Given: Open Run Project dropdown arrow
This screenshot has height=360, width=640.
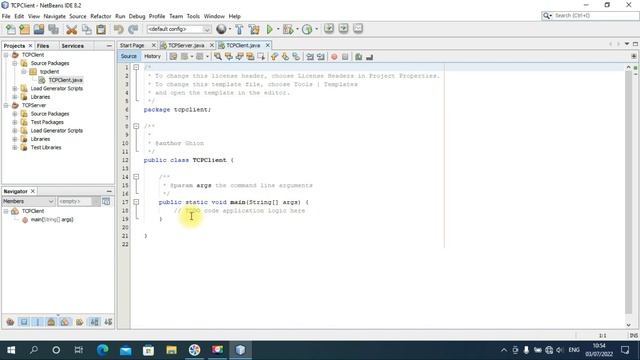Looking at the screenshot, I should (x=278, y=29).
